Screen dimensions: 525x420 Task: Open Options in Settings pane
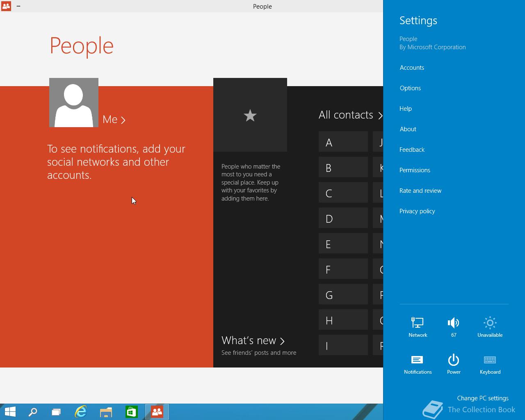coord(410,88)
